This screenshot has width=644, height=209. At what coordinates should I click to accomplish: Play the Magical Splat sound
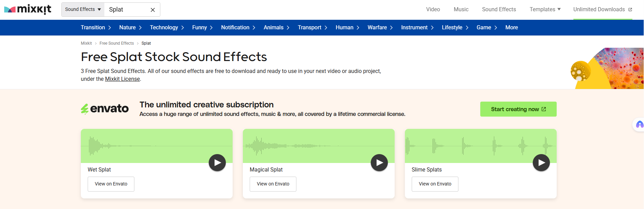point(379,163)
